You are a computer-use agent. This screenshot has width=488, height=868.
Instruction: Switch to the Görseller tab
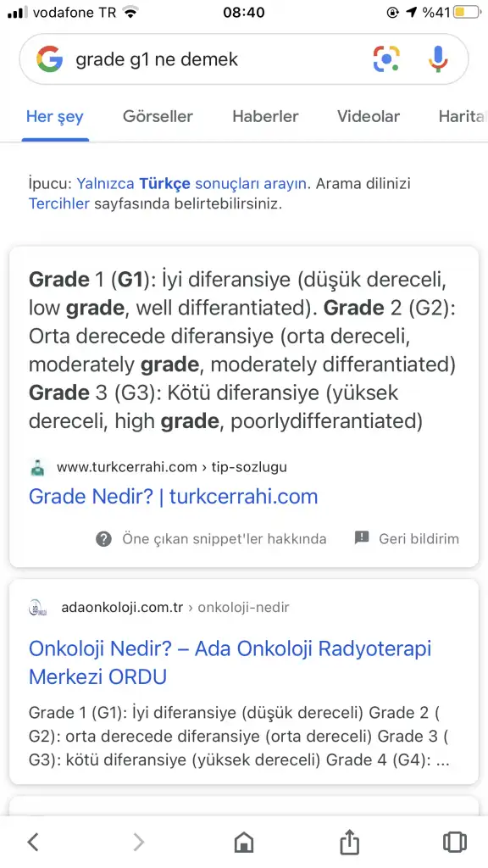click(x=158, y=117)
